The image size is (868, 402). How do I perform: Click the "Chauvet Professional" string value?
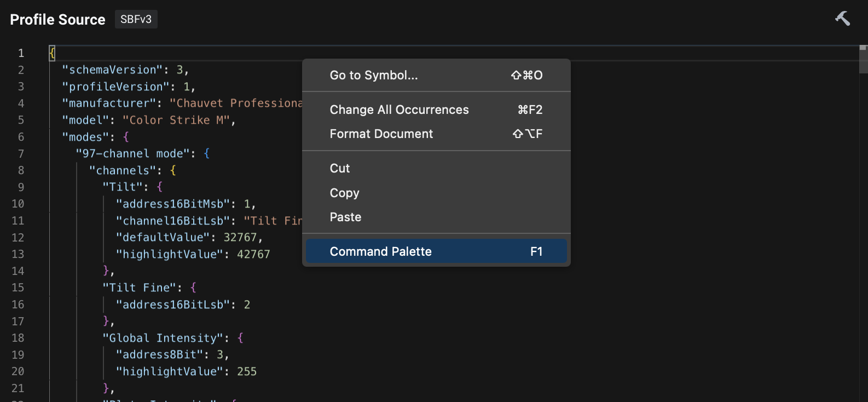point(236,103)
